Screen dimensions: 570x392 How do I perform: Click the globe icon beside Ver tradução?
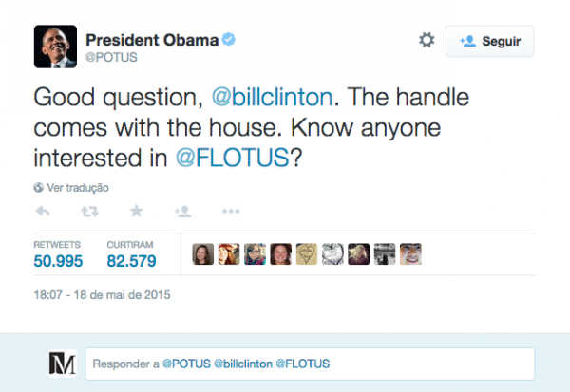pyautogui.click(x=39, y=188)
